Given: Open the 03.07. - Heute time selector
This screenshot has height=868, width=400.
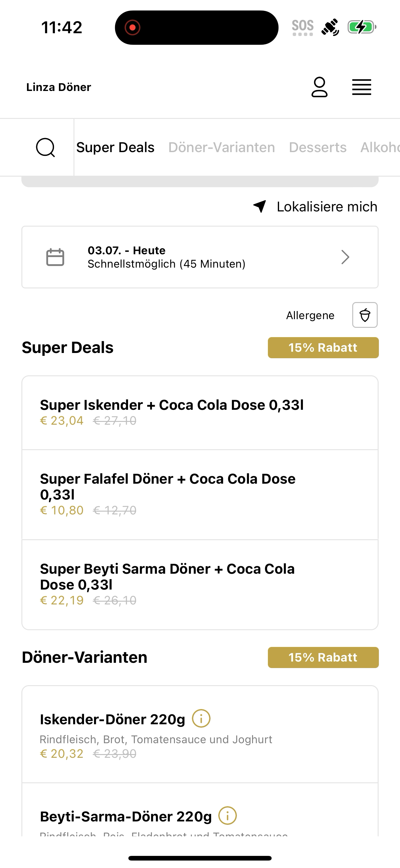Looking at the screenshot, I should (x=200, y=257).
